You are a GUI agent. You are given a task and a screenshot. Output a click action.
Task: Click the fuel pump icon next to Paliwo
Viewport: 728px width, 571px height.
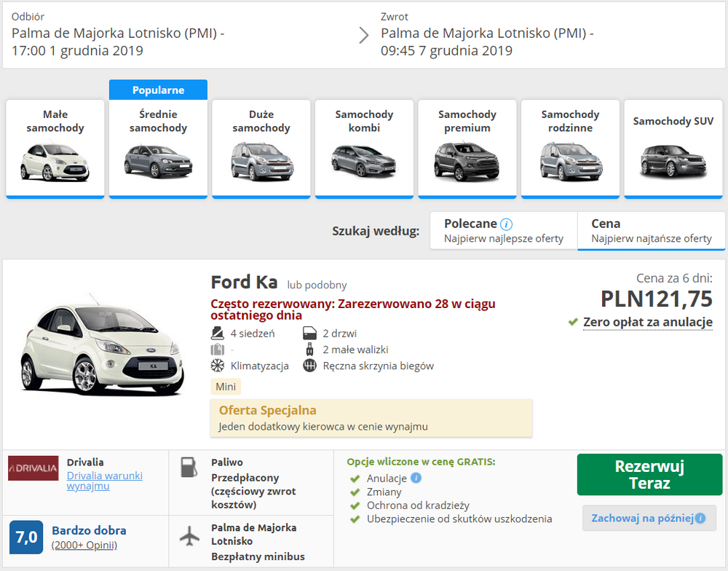click(x=190, y=467)
